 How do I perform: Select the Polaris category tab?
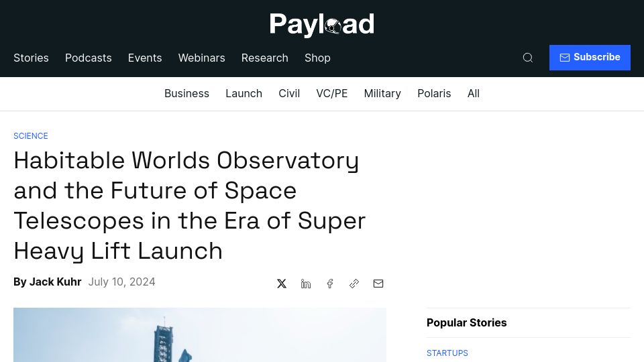pyautogui.click(x=434, y=94)
